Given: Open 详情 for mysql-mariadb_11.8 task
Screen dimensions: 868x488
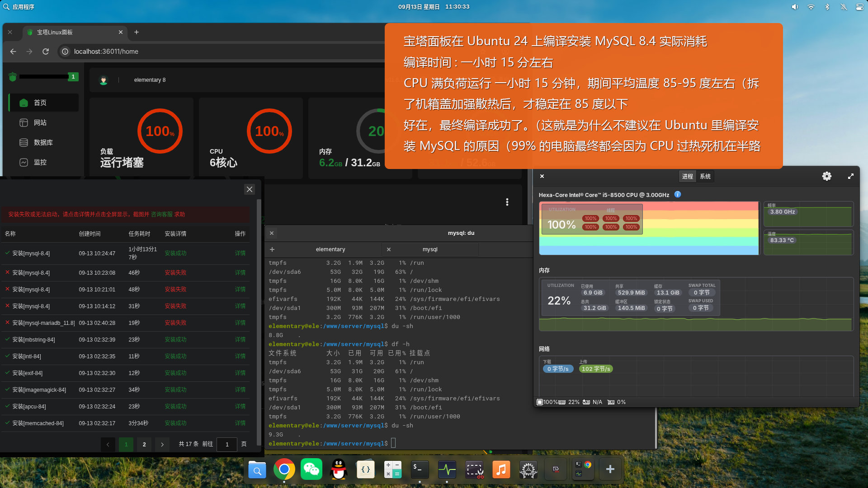Looking at the screenshot, I should (240, 323).
